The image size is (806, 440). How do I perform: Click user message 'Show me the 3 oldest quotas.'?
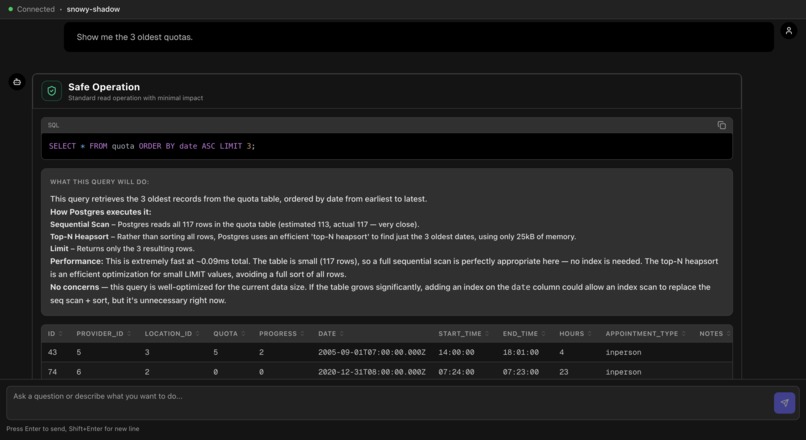pos(134,37)
